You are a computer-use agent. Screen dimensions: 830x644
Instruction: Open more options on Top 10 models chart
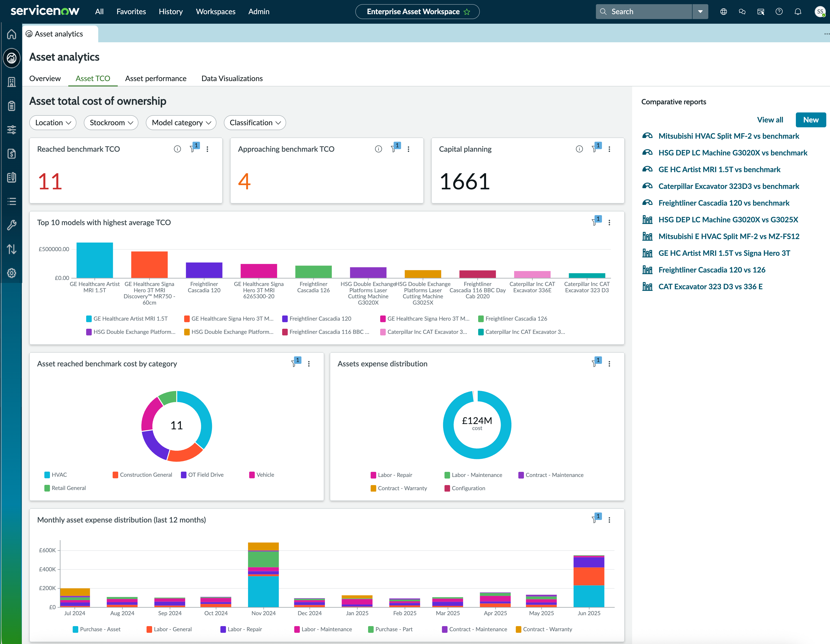tap(610, 223)
